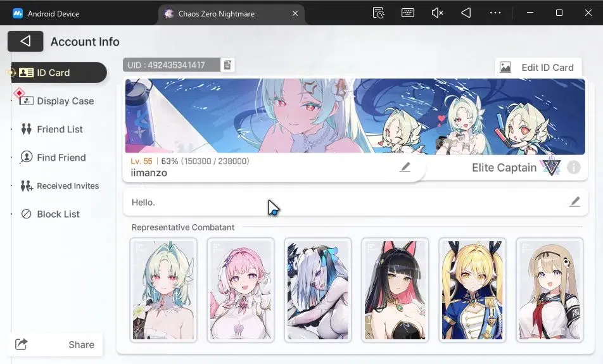Edit the Hello. greeting message pencil icon

click(x=574, y=202)
